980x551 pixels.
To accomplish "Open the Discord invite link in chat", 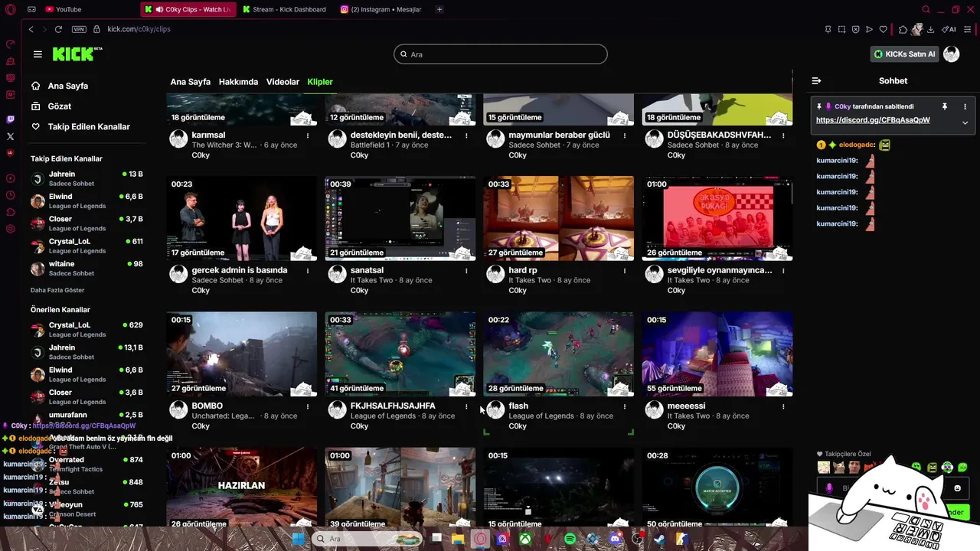I will point(873,120).
